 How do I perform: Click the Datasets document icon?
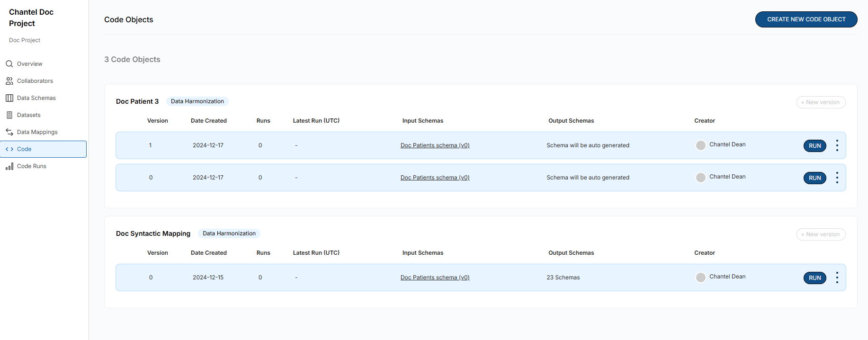9,115
